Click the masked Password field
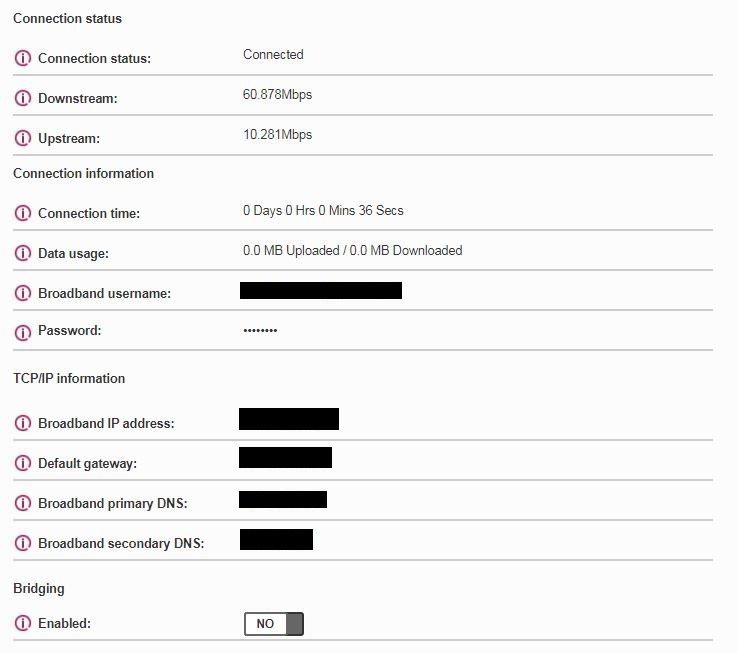This screenshot has height=653, width=738. (260, 331)
